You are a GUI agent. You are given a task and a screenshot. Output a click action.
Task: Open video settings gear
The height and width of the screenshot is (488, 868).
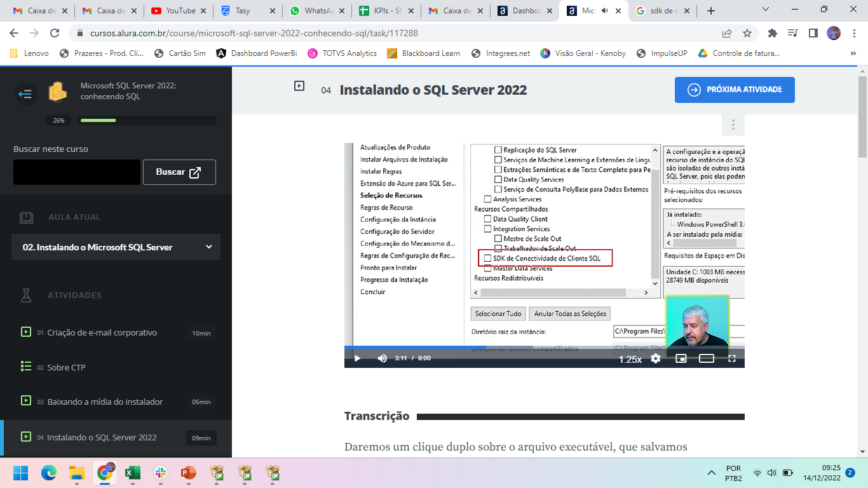[656, 358]
